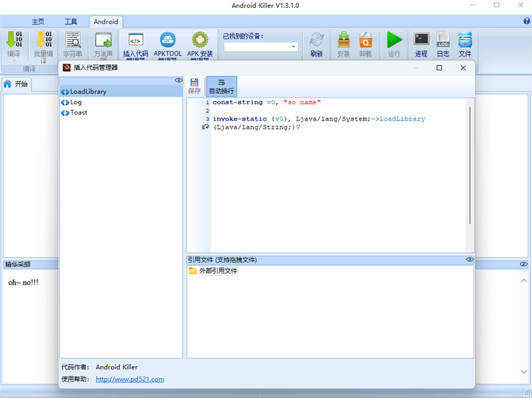Viewport: 532px width, 398px height.
Task: Toggle eye icon above code snippet list
Action: [x=178, y=81]
